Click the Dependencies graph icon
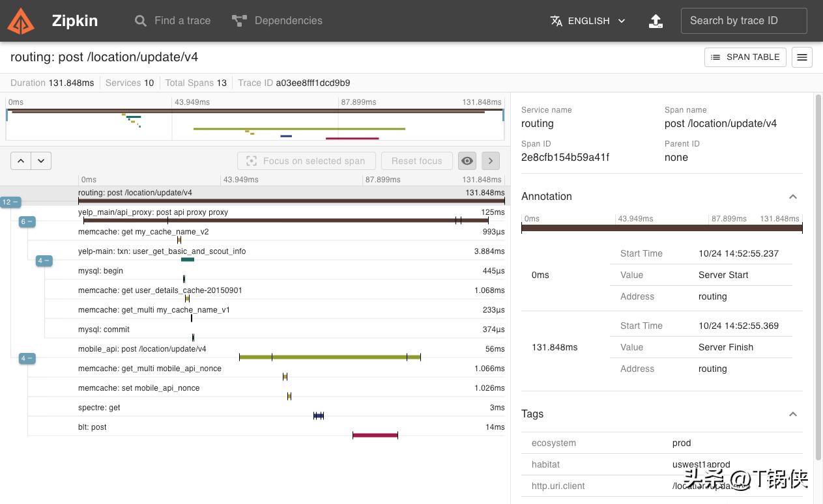Viewport: 823px width, 504px height. (239, 21)
